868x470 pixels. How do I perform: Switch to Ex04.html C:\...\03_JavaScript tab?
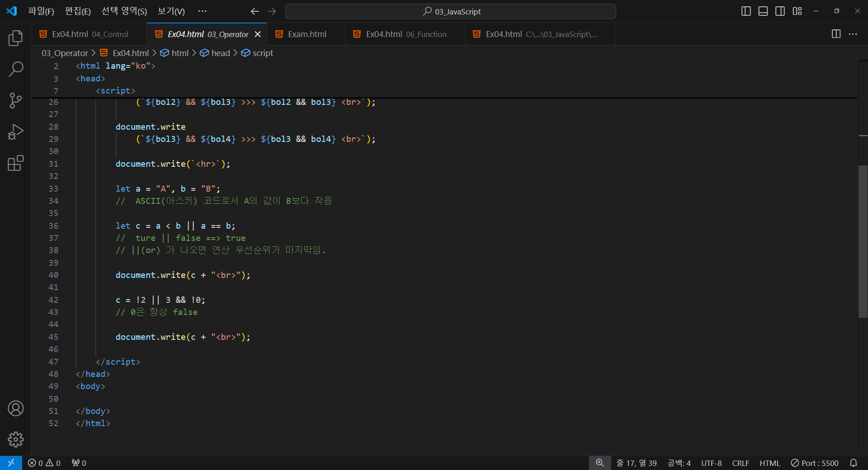point(540,34)
